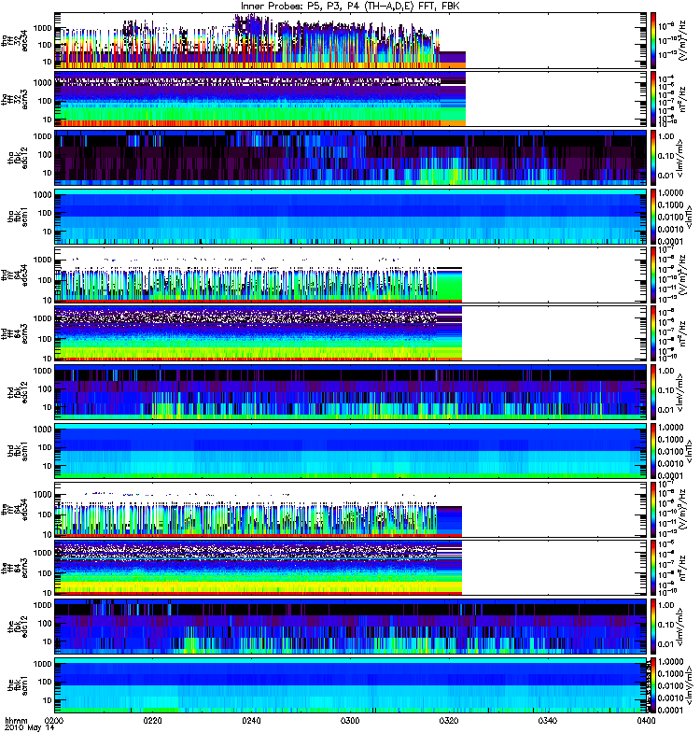
Task: Click the color bar beside tha fff edc34 panel
Action: (653, 40)
